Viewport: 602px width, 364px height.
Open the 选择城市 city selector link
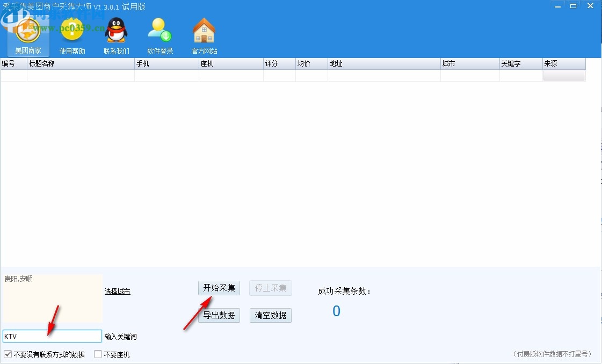[x=117, y=291]
